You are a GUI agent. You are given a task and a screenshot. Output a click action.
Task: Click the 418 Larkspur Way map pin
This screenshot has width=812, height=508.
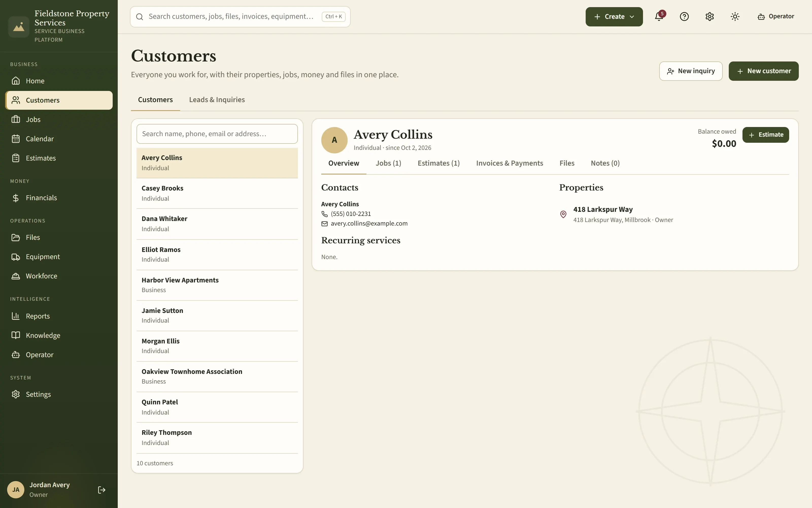click(563, 214)
